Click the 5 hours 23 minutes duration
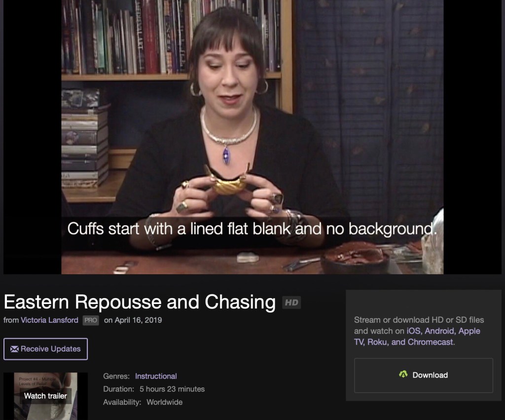 click(x=172, y=389)
